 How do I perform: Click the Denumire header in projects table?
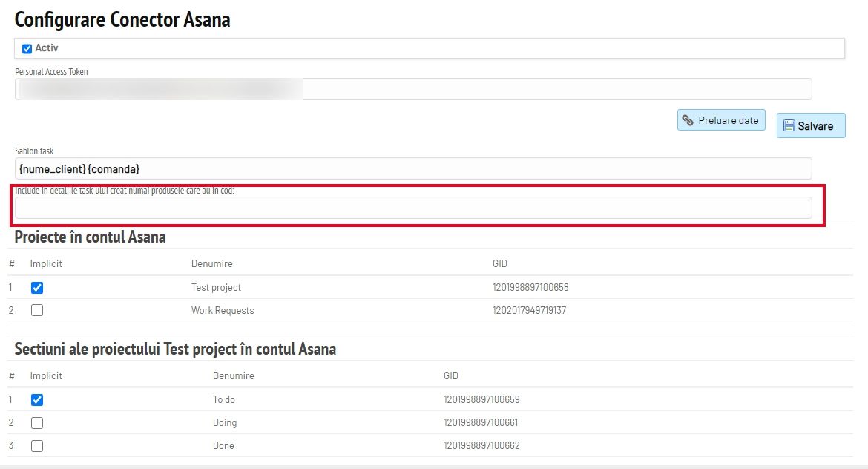click(x=212, y=263)
